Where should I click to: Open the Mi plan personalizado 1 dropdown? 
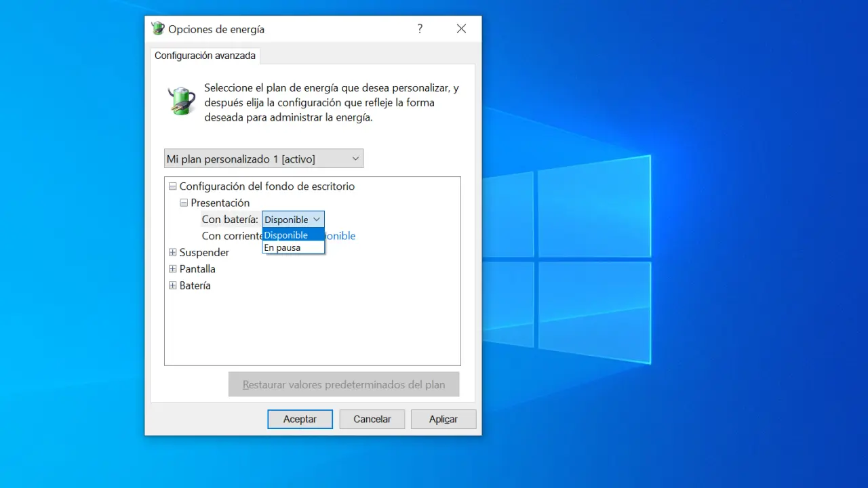click(264, 159)
